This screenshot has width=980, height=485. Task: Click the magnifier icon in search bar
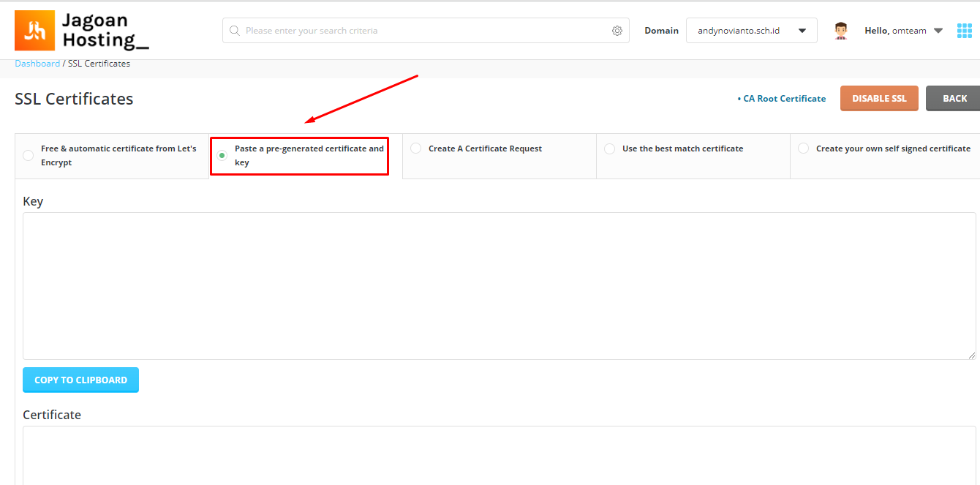coord(235,30)
